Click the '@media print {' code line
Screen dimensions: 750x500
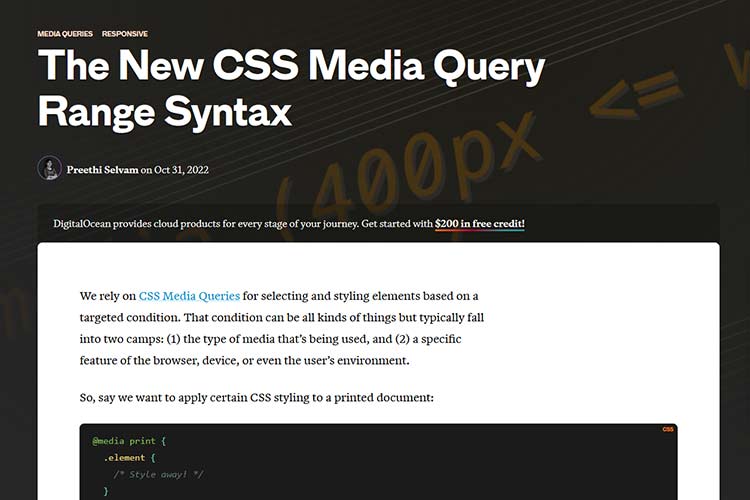point(129,440)
